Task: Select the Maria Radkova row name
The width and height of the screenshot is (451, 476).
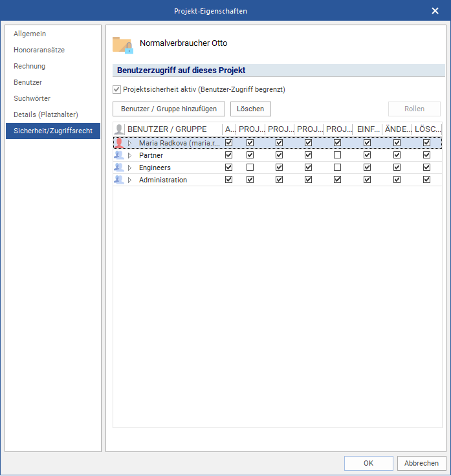Action: 179,143
